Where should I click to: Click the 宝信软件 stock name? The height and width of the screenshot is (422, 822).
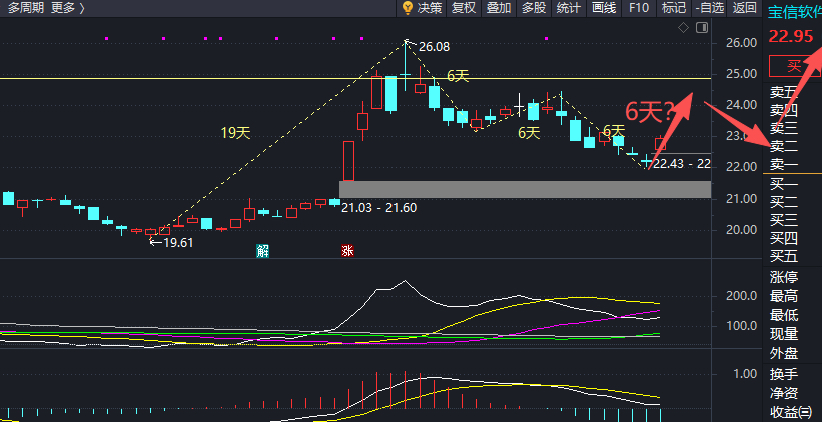coord(795,13)
